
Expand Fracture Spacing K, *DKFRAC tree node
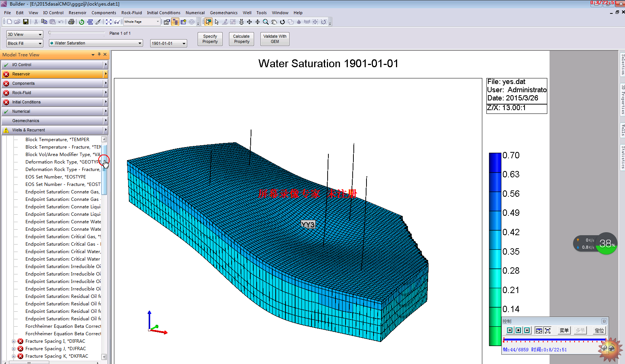[x=14, y=356]
